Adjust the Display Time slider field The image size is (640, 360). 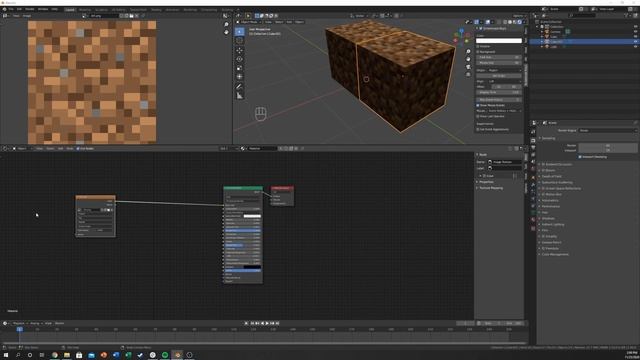coord(499,92)
